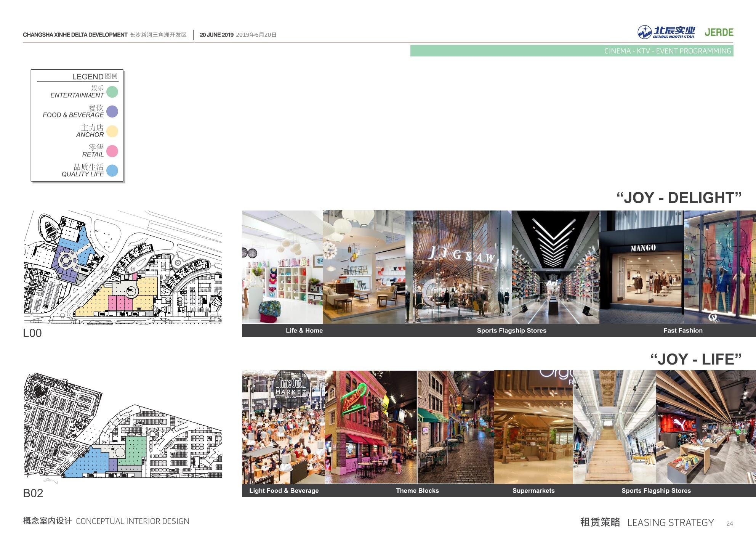Open the Time Out Market photo
Image resolution: width=756 pixels, height=535 pixels.
click(x=283, y=427)
